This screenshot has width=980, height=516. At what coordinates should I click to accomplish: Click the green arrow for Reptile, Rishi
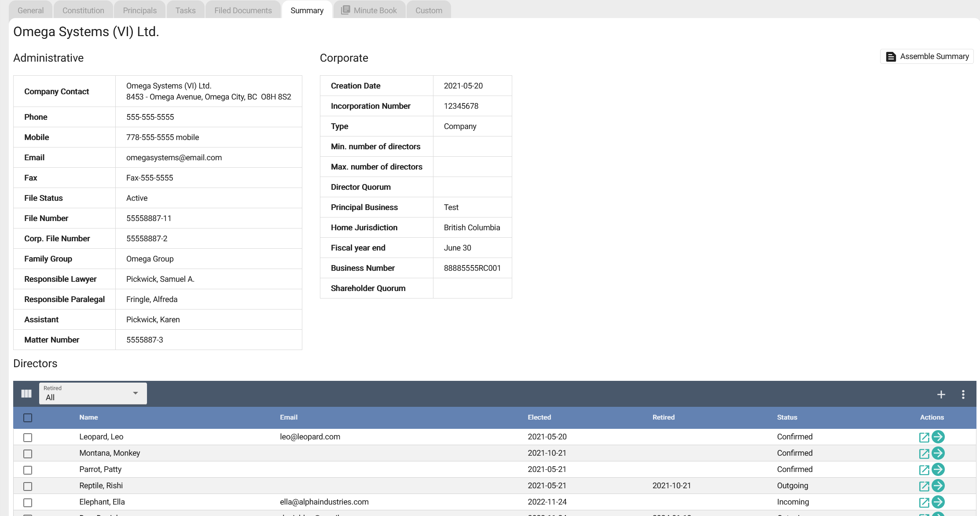pos(938,486)
